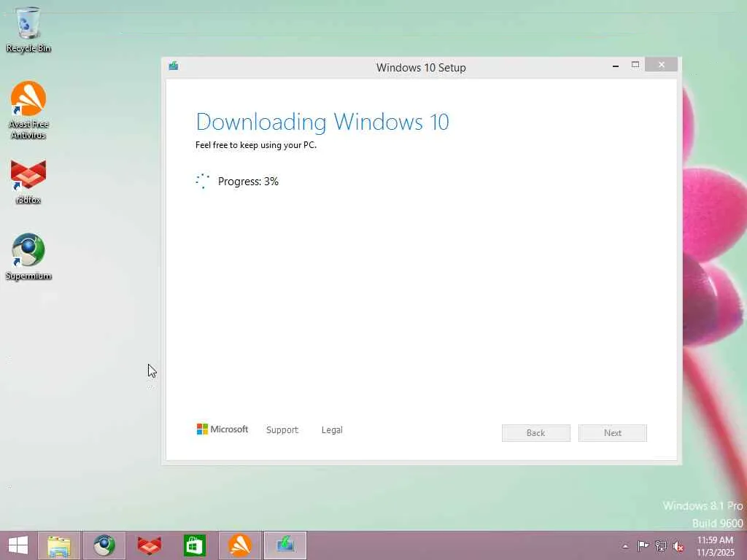The image size is (747, 560).
Task: Open File Explorer from the taskbar
Action: [x=59, y=545]
